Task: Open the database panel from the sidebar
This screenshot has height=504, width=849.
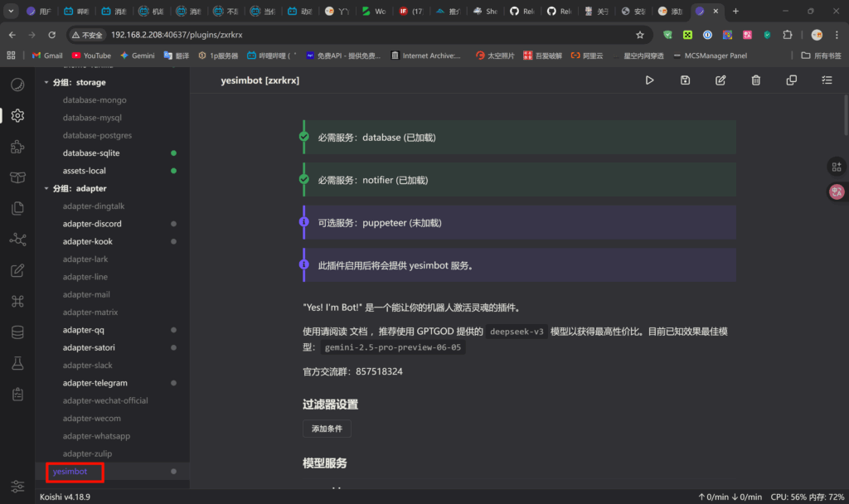Action: coord(17,332)
